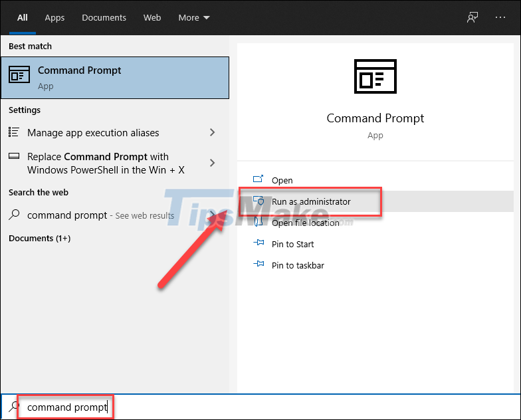521x420 pixels.
Task: Click the Run as administrator shield icon
Action: (x=258, y=201)
